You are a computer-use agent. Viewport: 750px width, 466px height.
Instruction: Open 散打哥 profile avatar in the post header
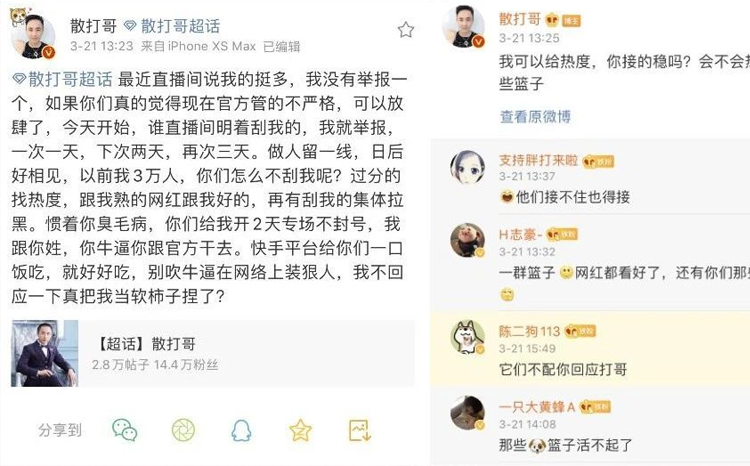coord(33,35)
